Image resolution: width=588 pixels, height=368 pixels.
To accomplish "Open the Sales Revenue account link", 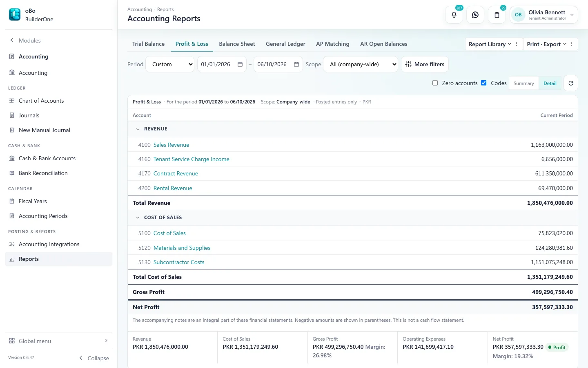I will click(171, 145).
